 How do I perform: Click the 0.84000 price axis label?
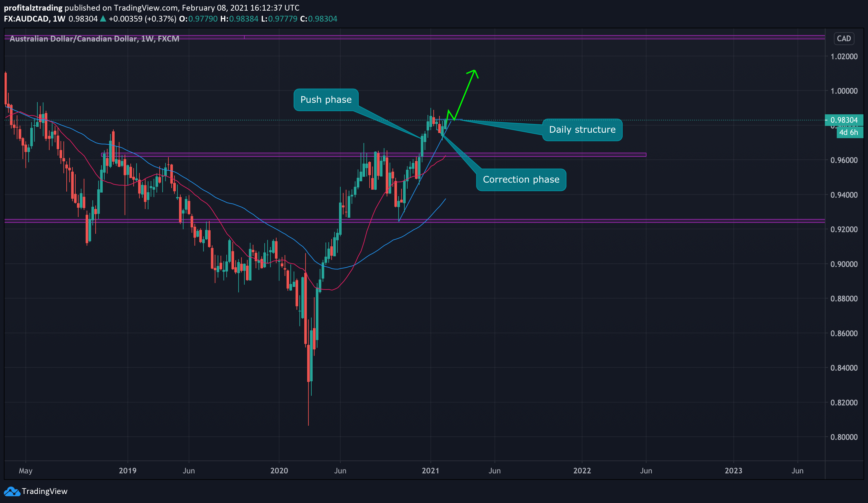pyautogui.click(x=844, y=368)
